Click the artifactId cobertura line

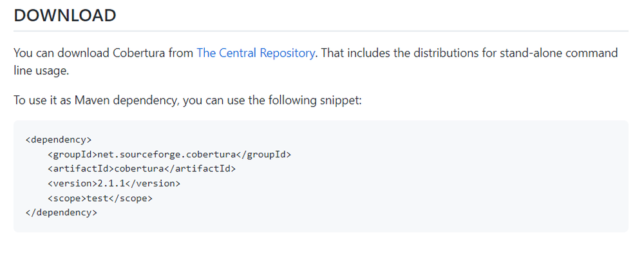pos(142,169)
